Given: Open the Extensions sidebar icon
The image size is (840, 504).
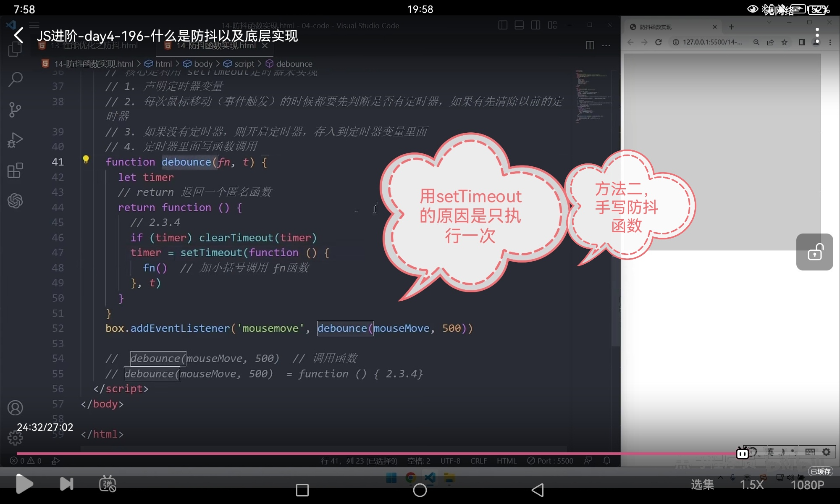Looking at the screenshot, I should click(15, 170).
